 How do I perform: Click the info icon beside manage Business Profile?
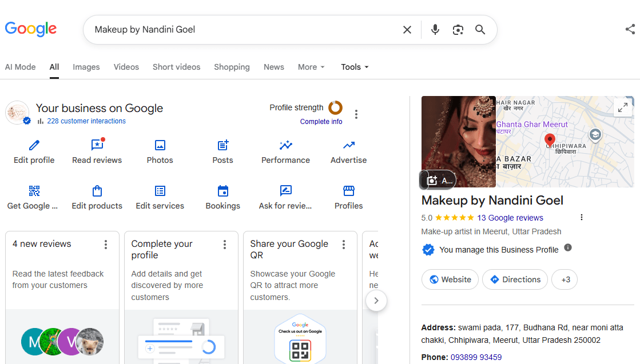click(x=568, y=247)
